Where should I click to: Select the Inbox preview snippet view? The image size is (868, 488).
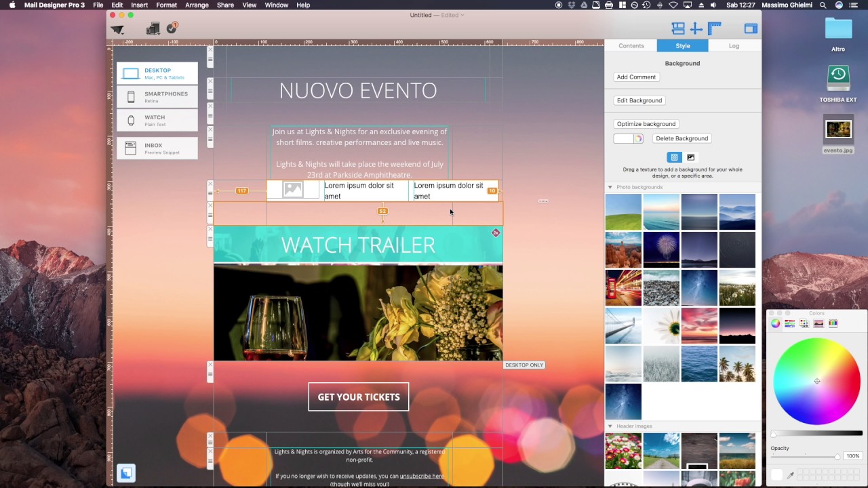[157, 148]
